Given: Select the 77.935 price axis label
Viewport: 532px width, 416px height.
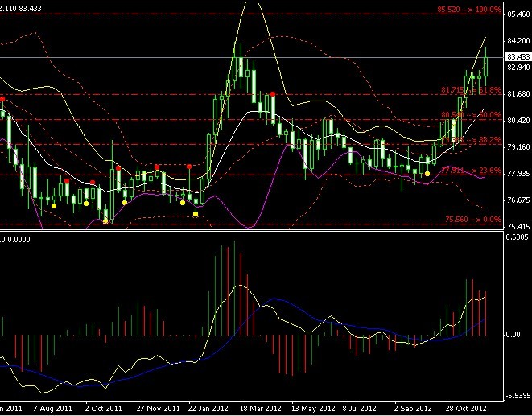Looking at the screenshot, I should [518, 174].
